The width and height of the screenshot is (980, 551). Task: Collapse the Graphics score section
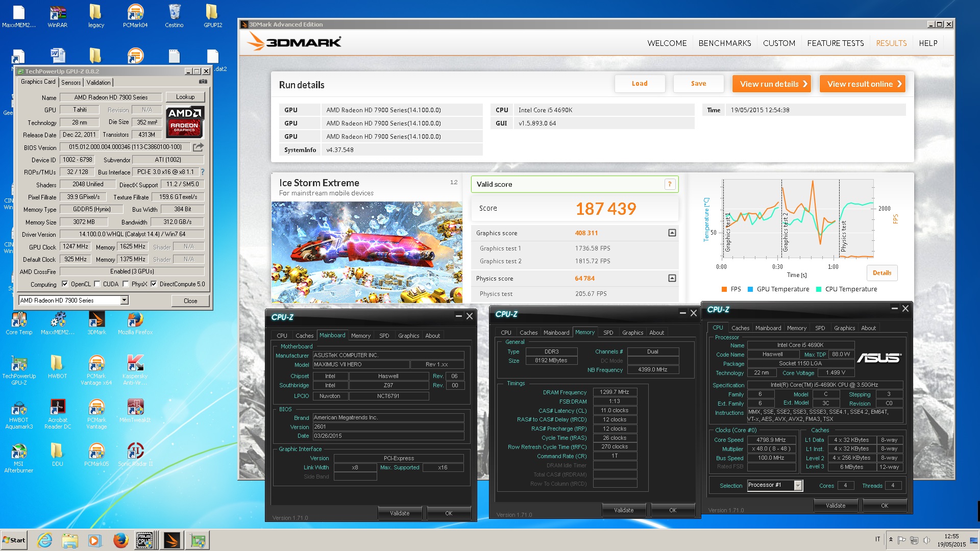(x=672, y=233)
